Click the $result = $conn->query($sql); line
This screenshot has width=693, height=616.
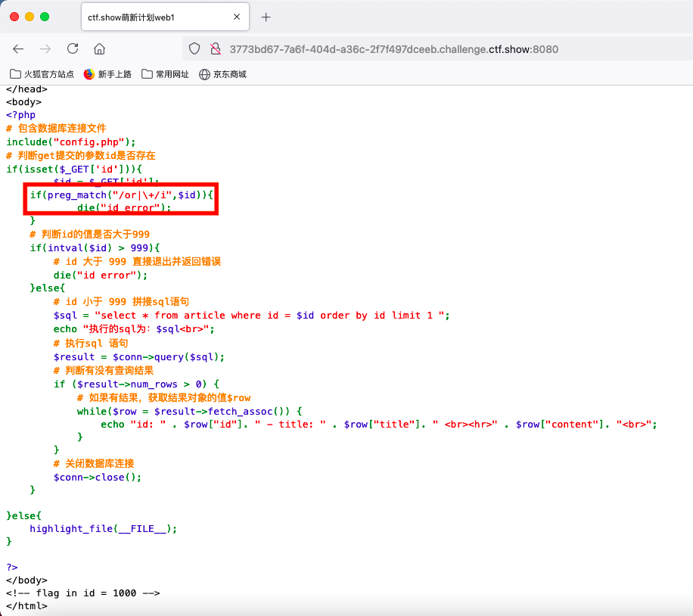tap(138, 357)
